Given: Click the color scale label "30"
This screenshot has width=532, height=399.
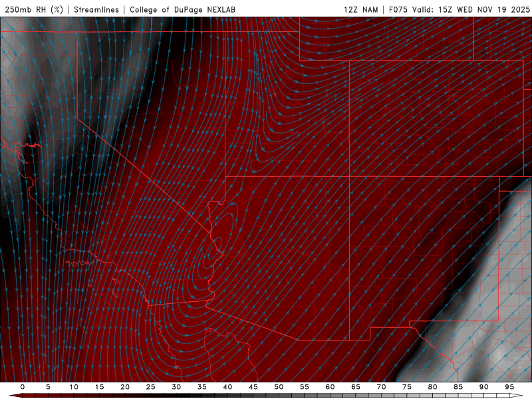Looking at the screenshot, I should coord(176,387).
